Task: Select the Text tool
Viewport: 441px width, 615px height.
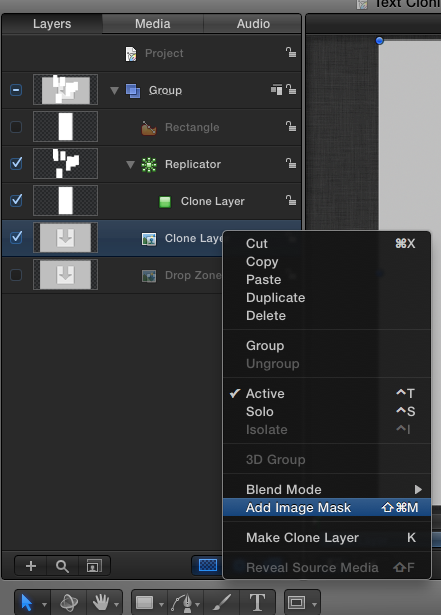Action: click(x=257, y=602)
